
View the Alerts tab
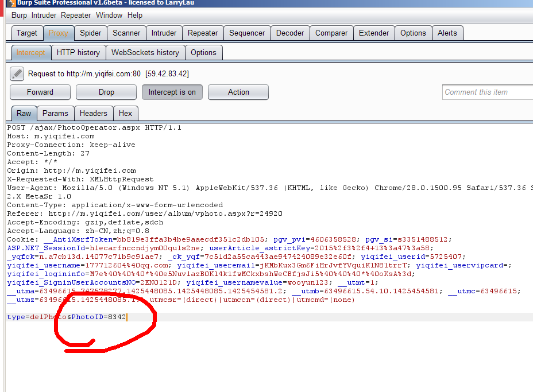pyautogui.click(x=447, y=33)
